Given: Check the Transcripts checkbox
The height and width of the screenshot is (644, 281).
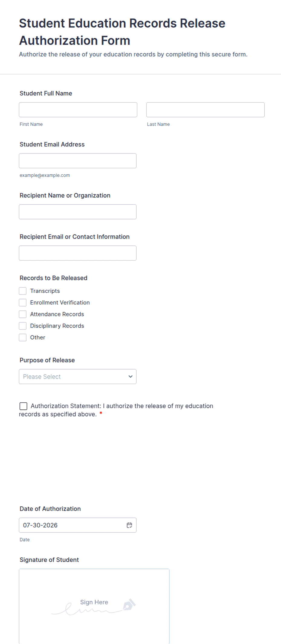Looking at the screenshot, I should 23,291.
